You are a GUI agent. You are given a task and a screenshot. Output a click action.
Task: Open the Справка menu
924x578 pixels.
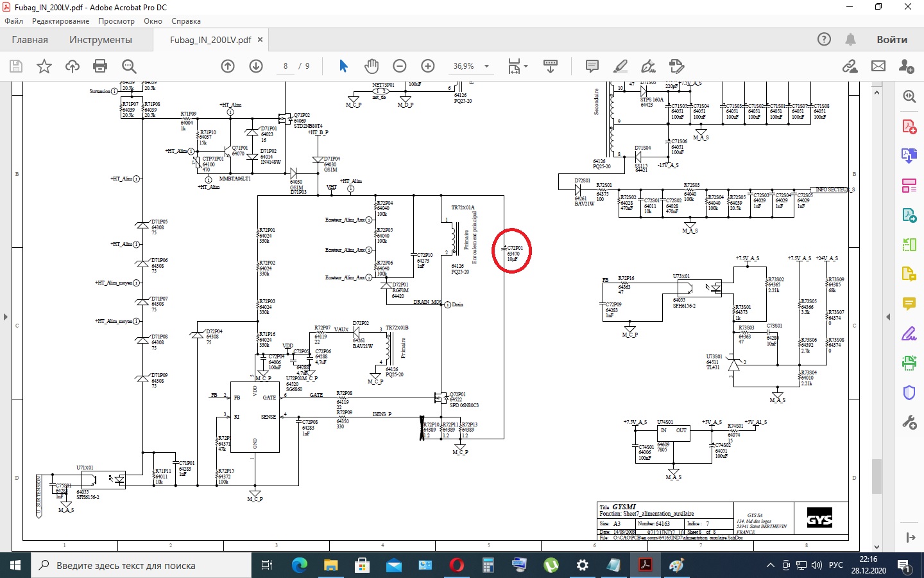click(186, 21)
